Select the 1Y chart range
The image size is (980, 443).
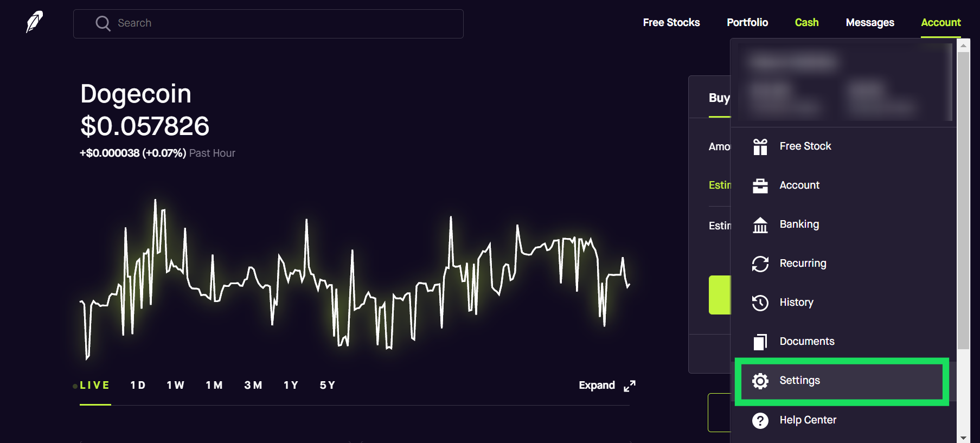pyautogui.click(x=291, y=386)
